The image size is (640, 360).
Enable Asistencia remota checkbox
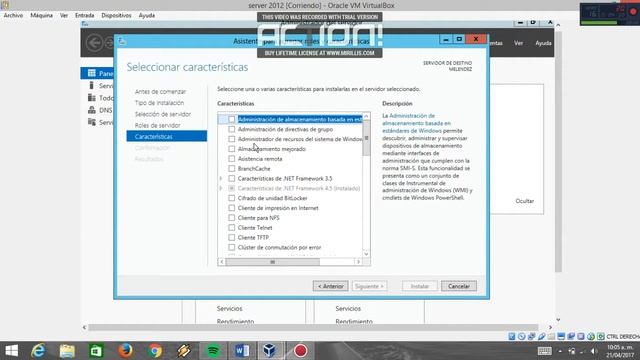click(x=231, y=158)
